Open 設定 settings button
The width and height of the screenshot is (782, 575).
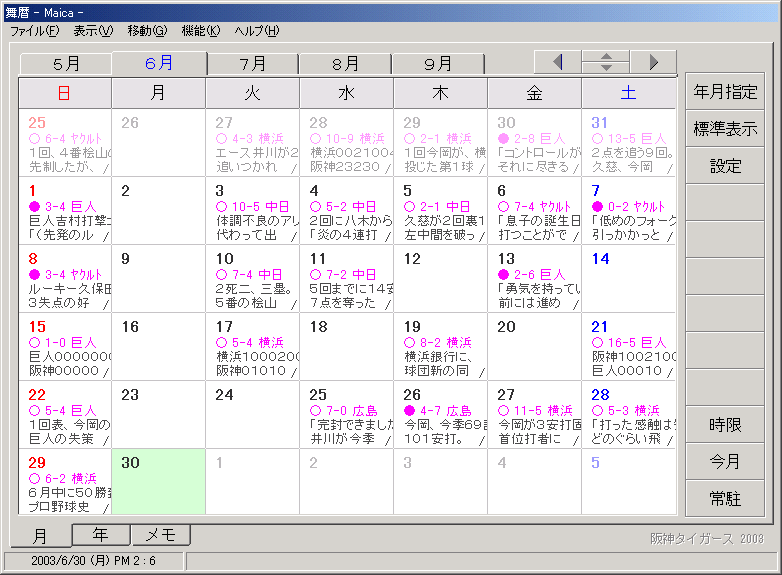click(725, 166)
